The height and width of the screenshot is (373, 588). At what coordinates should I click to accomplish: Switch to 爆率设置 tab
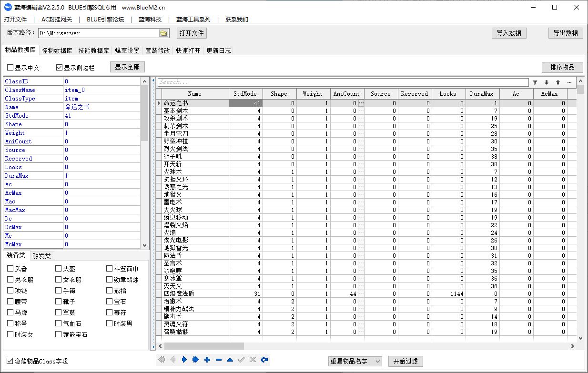pyautogui.click(x=127, y=50)
